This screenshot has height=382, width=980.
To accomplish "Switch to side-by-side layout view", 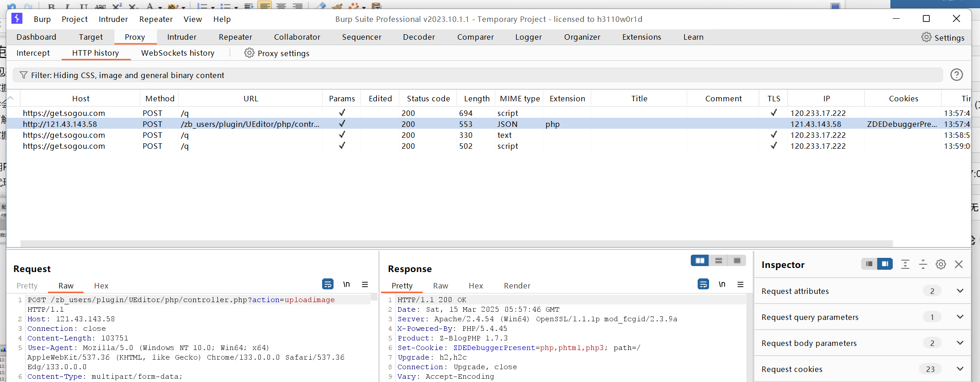I will click(x=700, y=261).
